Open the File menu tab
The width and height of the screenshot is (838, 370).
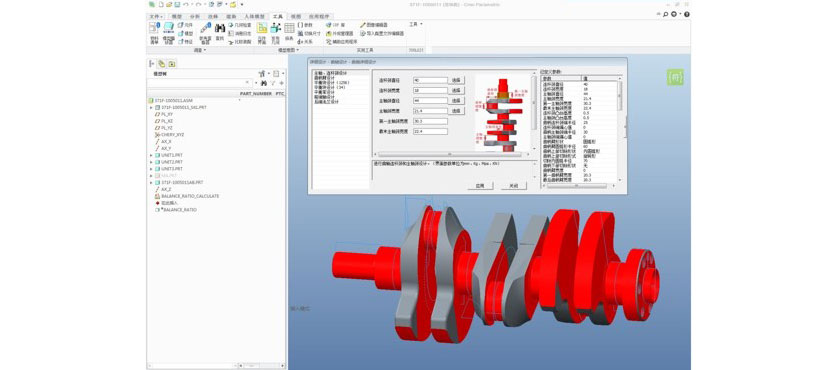[x=157, y=17]
